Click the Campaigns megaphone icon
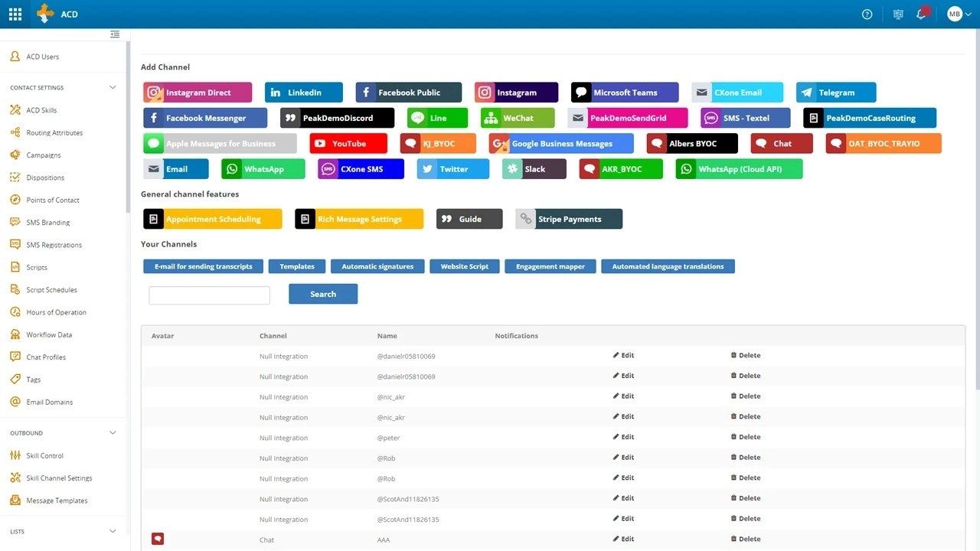 (x=15, y=155)
